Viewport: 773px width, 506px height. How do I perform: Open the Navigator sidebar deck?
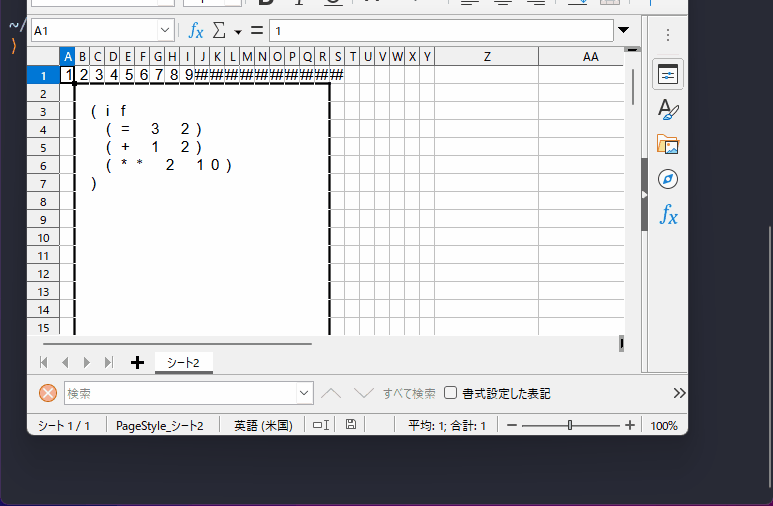coord(668,179)
